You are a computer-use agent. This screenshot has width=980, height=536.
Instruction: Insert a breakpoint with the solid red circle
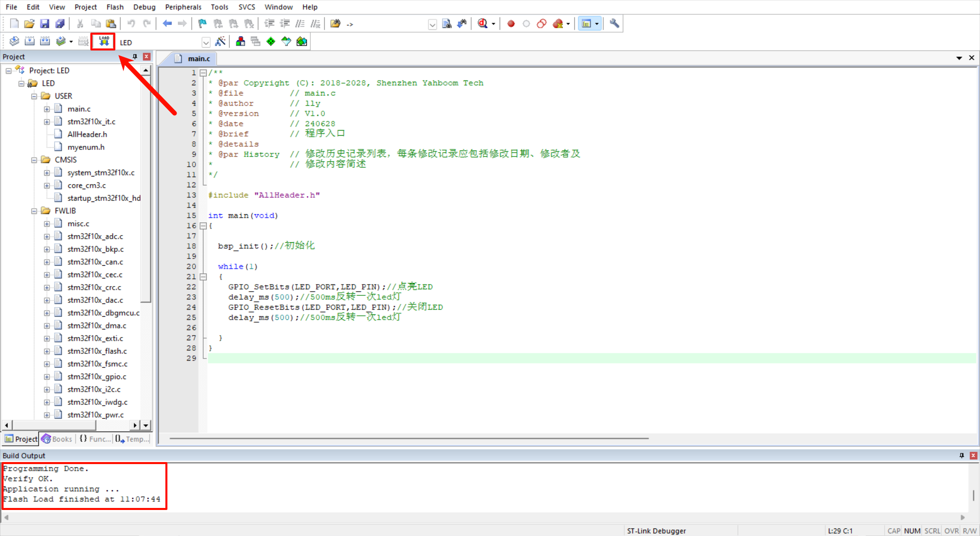point(511,23)
